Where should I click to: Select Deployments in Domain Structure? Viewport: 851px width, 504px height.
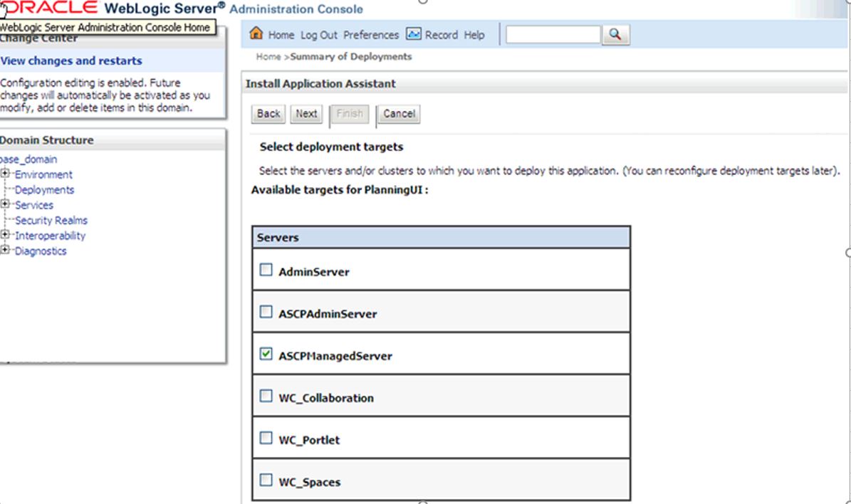(44, 190)
